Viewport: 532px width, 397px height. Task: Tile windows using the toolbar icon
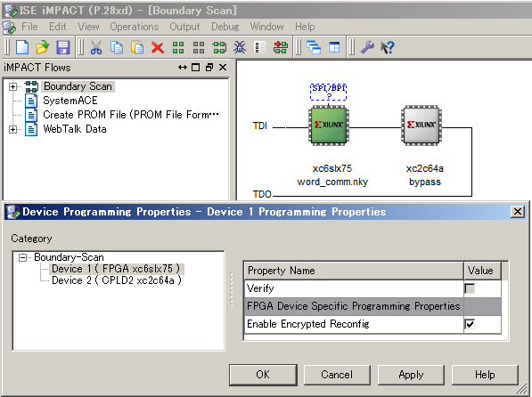pos(334,47)
